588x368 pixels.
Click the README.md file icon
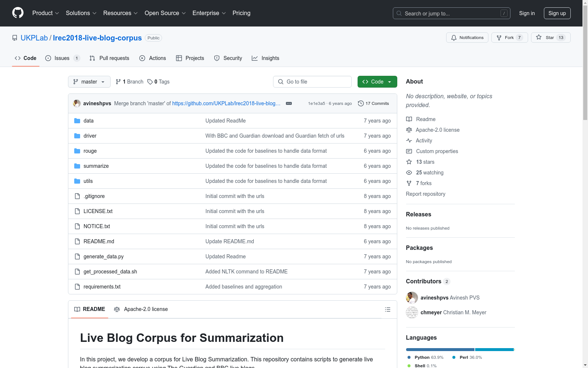pyautogui.click(x=77, y=241)
